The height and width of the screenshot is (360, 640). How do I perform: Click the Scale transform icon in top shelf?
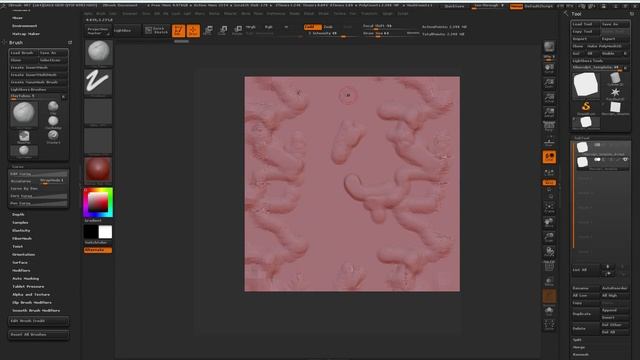tap(223, 30)
